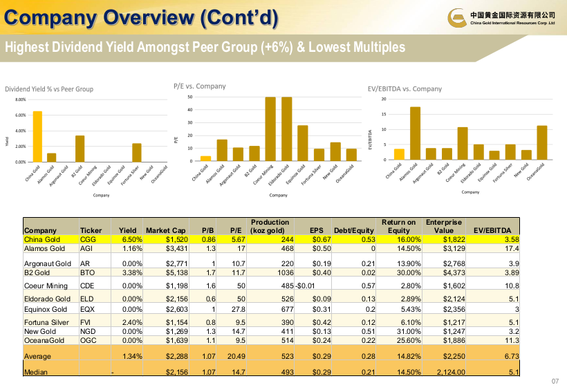Click the 'Enterprise Value' column header
Viewport: 567px width, 392px height.
coord(444,226)
